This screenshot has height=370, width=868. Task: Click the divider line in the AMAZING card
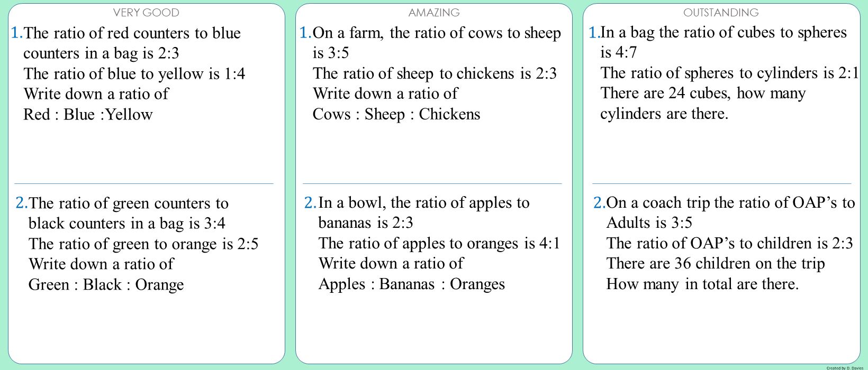click(432, 183)
